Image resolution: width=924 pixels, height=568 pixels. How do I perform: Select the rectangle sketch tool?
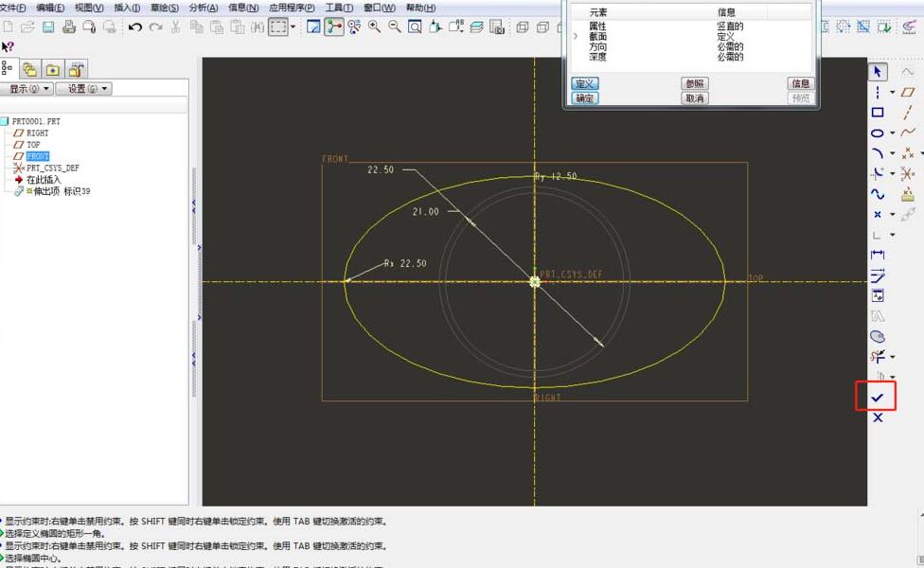pyautogui.click(x=878, y=113)
